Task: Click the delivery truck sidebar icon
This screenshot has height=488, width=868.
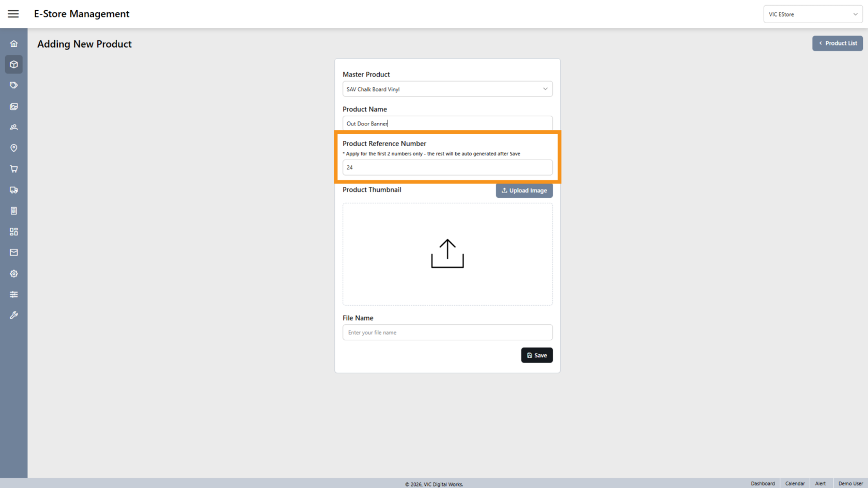Action: coord(14,190)
